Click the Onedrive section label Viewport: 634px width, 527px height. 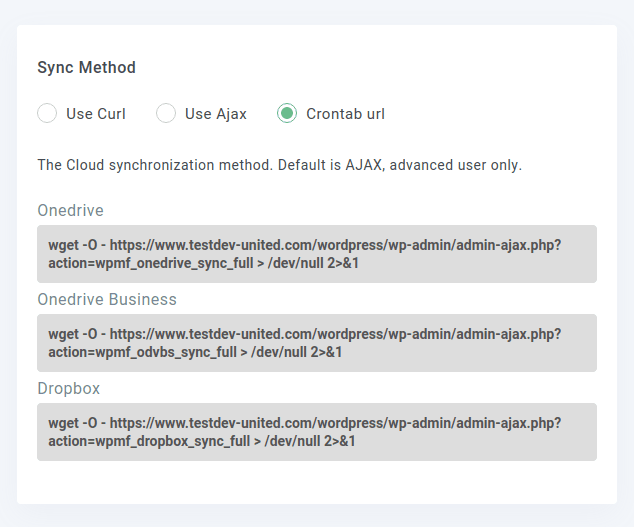pyautogui.click(x=70, y=210)
